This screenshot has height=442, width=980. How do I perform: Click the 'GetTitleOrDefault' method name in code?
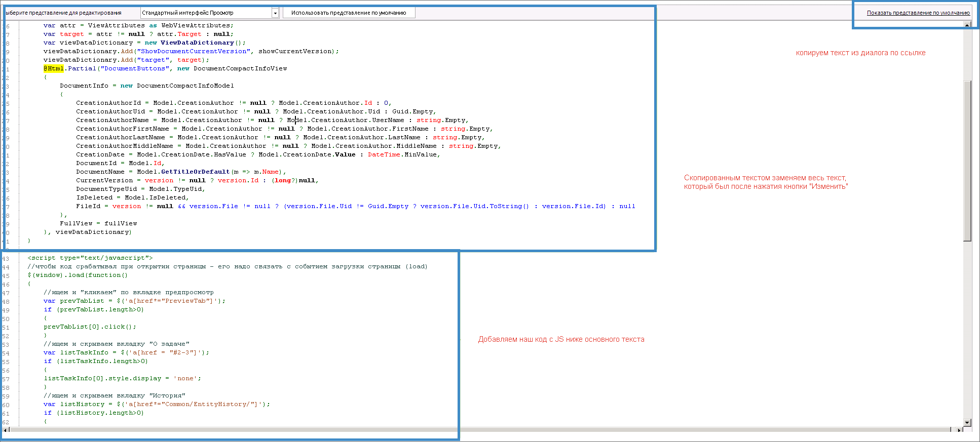coord(195,172)
